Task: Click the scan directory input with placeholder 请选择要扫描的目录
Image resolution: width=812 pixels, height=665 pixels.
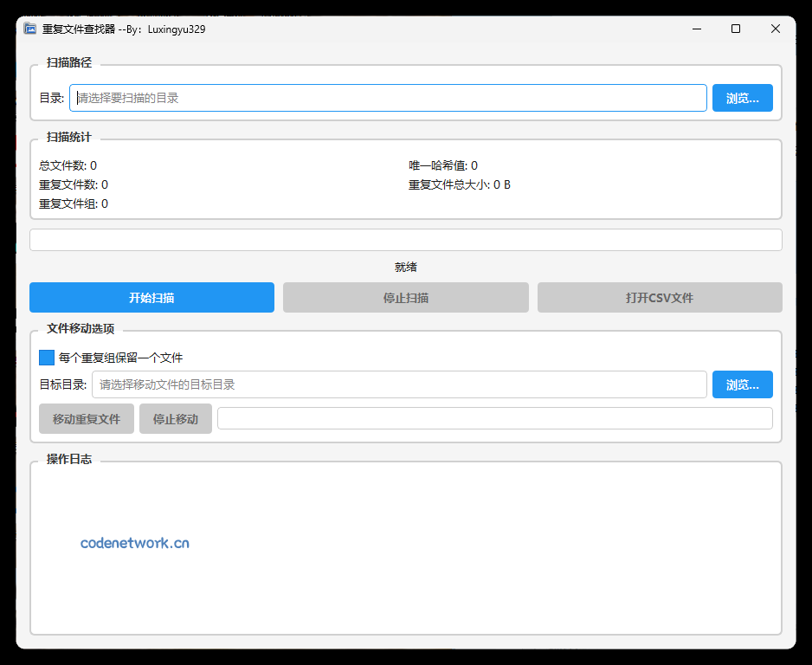Action: [389, 98]
